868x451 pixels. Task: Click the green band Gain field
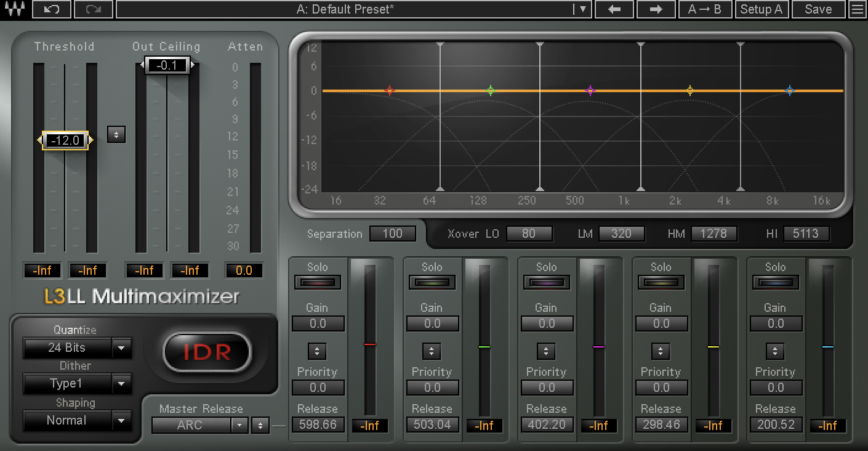click(432, 323)
